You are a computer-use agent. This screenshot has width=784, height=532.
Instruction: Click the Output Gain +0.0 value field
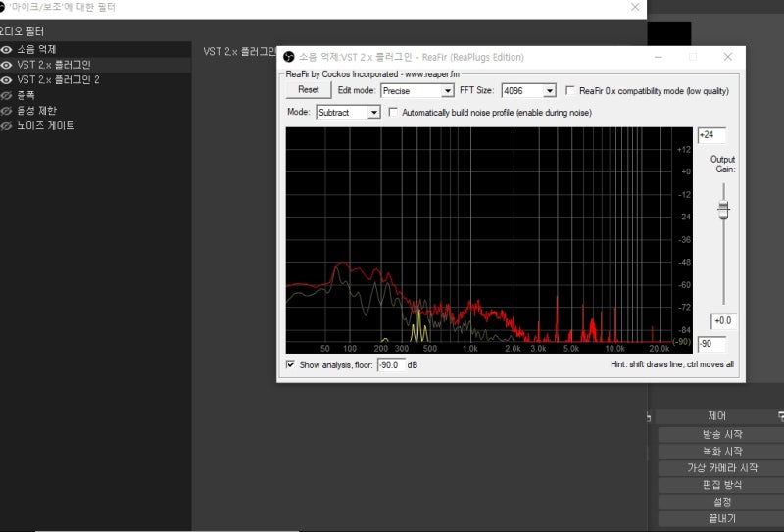[723, 321]
